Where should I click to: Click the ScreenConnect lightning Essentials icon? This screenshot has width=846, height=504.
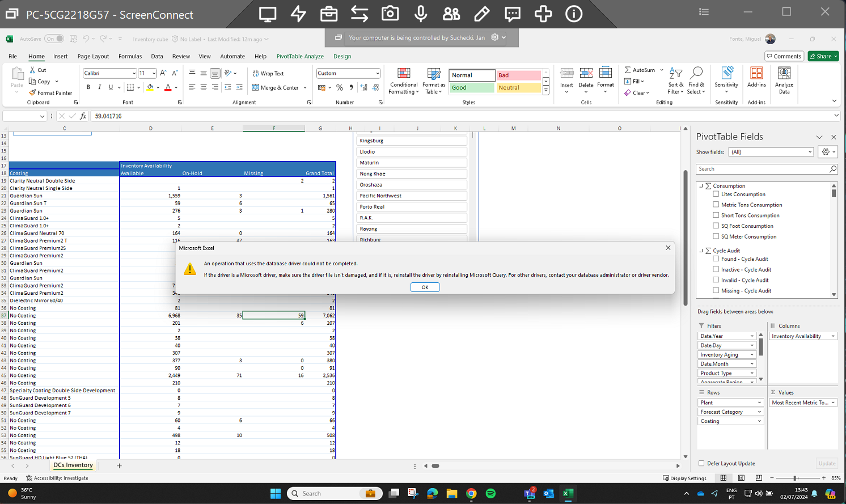click(x=298, y=14)
